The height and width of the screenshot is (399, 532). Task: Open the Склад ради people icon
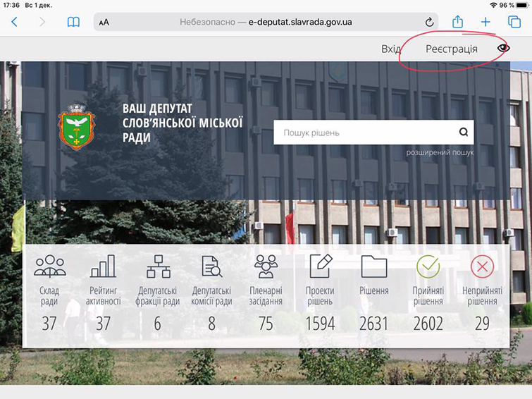[x=49, y=266]
